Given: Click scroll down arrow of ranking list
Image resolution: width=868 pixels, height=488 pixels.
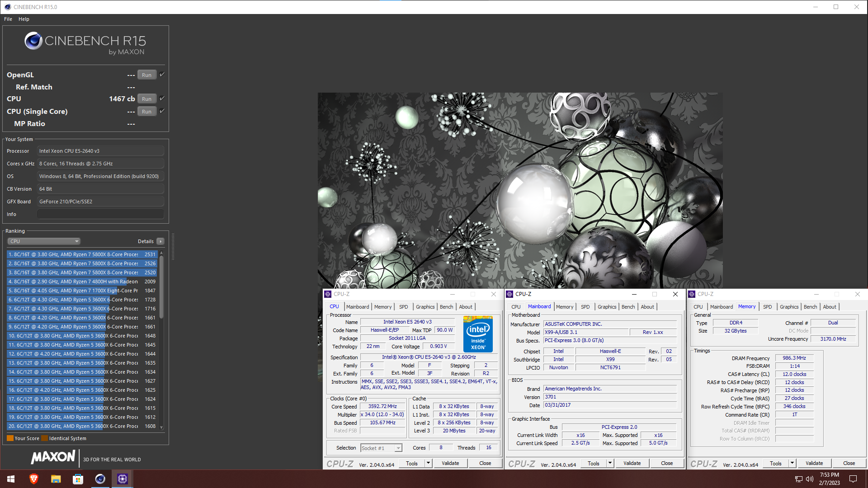Looking at the screenshot, I should (161, 427).
